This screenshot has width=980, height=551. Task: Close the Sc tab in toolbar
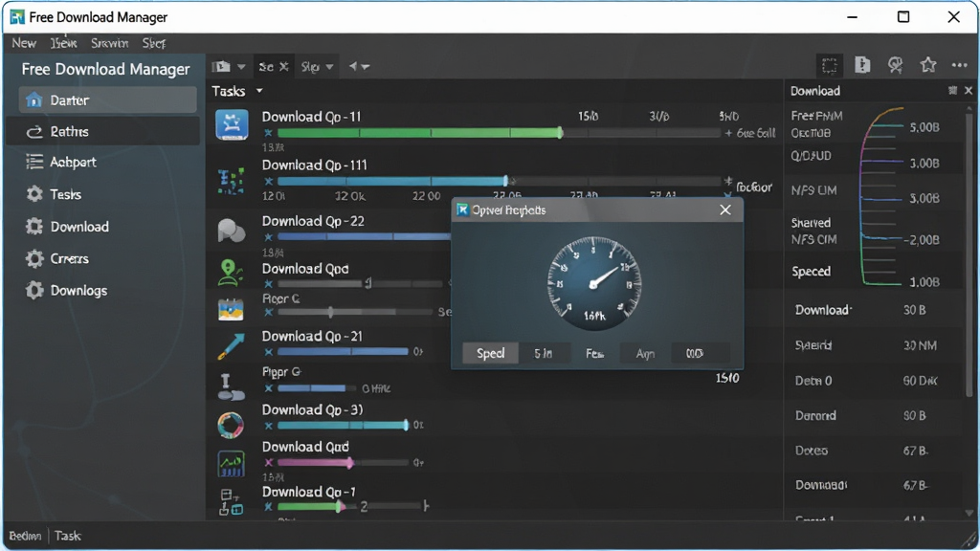coord(283,66)
